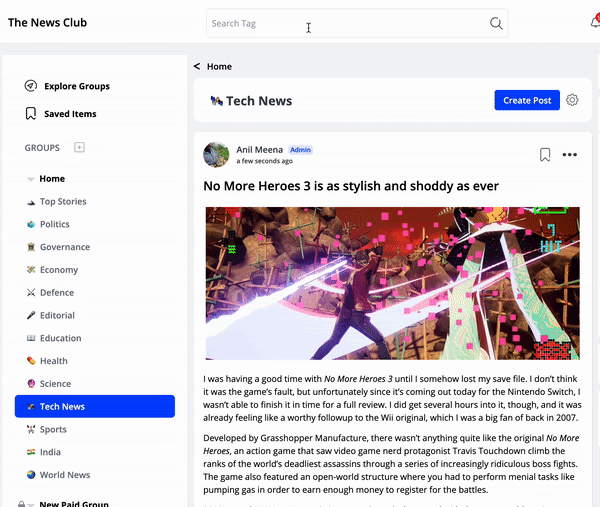This screenshot has width=600, height=507.
Task: Open the notifications bell
Action: pyautogui.click(x=595, y=21)
